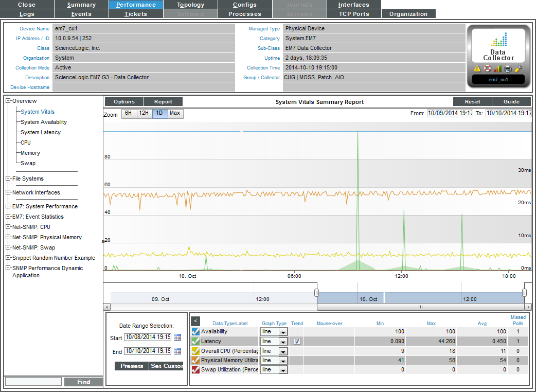Click the Presets button
Image resolution: width=536 pixels, height=392 pixels.
click(132, 366)
